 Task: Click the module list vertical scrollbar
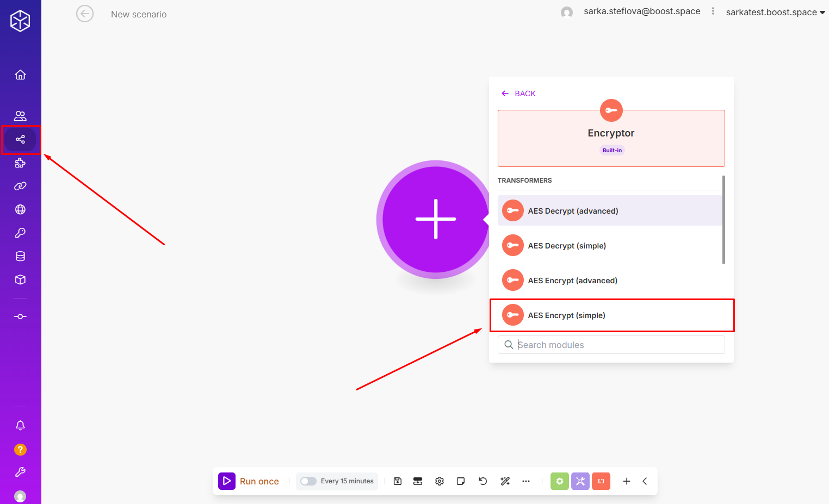tap(723, 220)
